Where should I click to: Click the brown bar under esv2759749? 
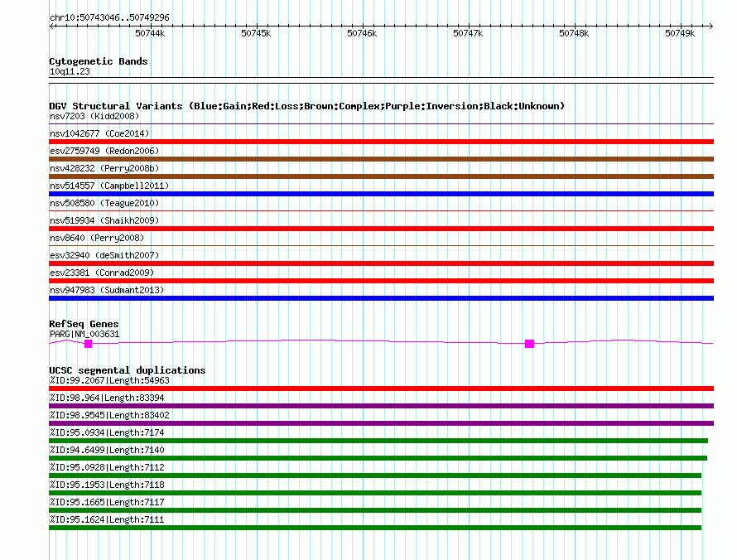pos(381,159)
